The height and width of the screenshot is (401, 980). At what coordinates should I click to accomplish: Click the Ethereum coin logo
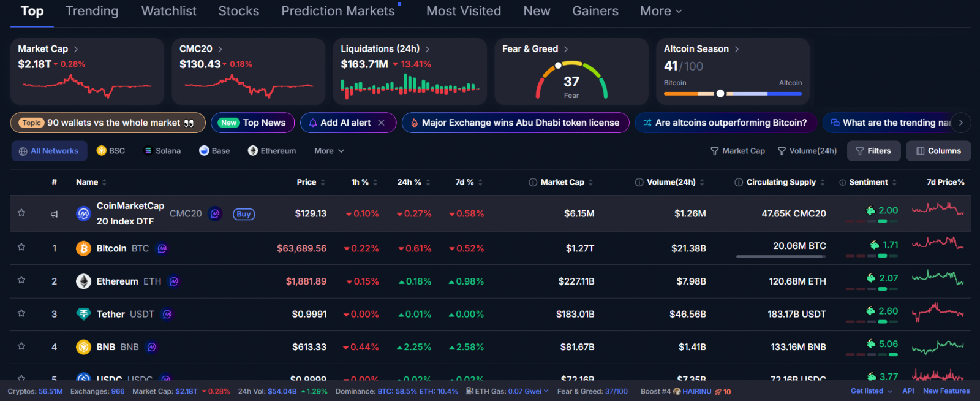coord(83,281)
